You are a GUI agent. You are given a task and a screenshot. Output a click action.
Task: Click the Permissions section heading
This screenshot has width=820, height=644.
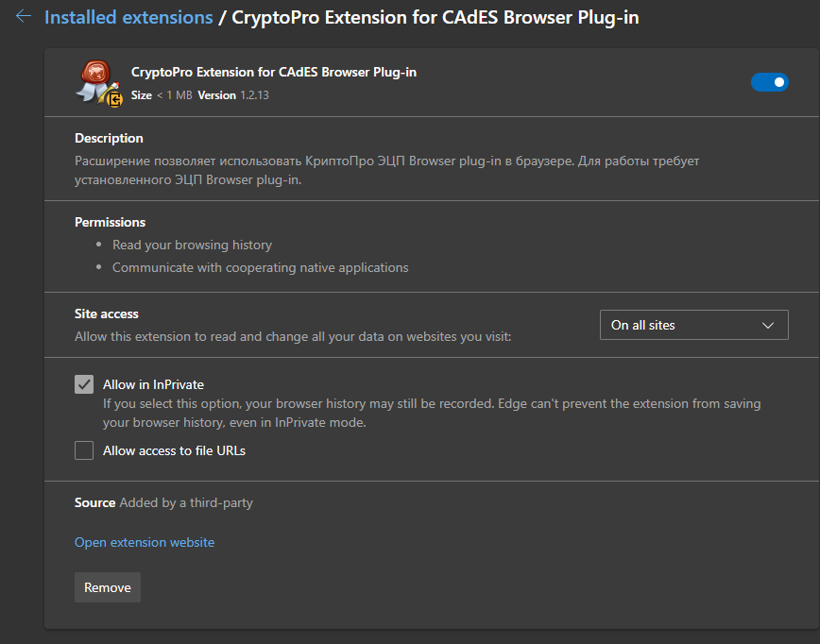[x=110, y=222]
